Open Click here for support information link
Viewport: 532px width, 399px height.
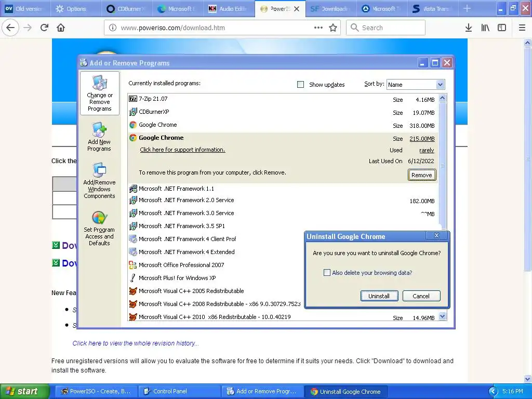point(182,150)
